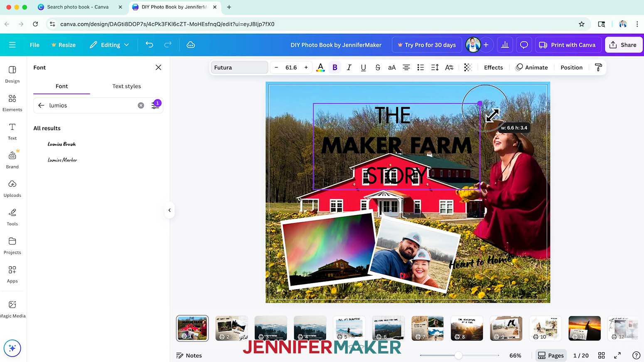Screen dimensions: 644x362
Task: Increase font size with plus button
Action: (x=306, y=67)
